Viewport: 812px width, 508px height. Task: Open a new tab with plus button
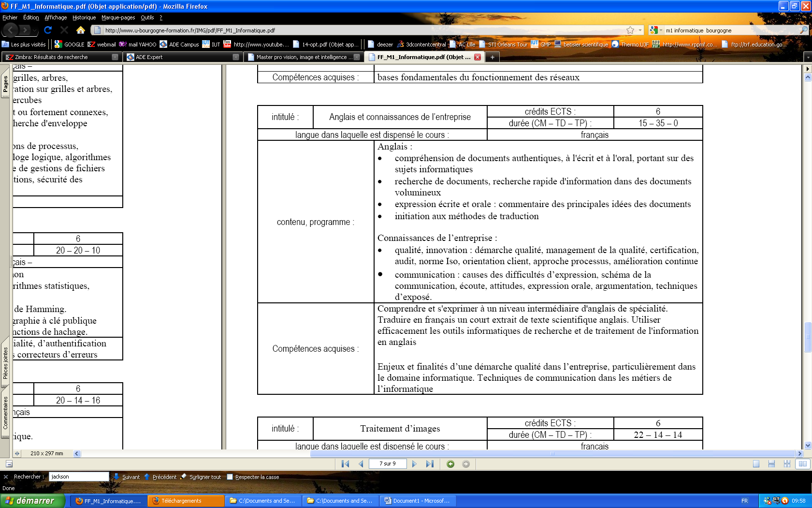[x=492, y=57]
